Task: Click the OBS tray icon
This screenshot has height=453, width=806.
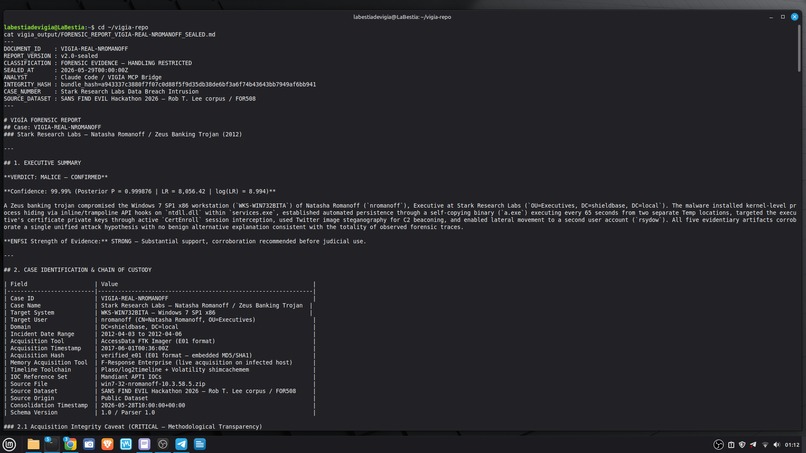Action: pyautogui.click(x=718, y=445)
